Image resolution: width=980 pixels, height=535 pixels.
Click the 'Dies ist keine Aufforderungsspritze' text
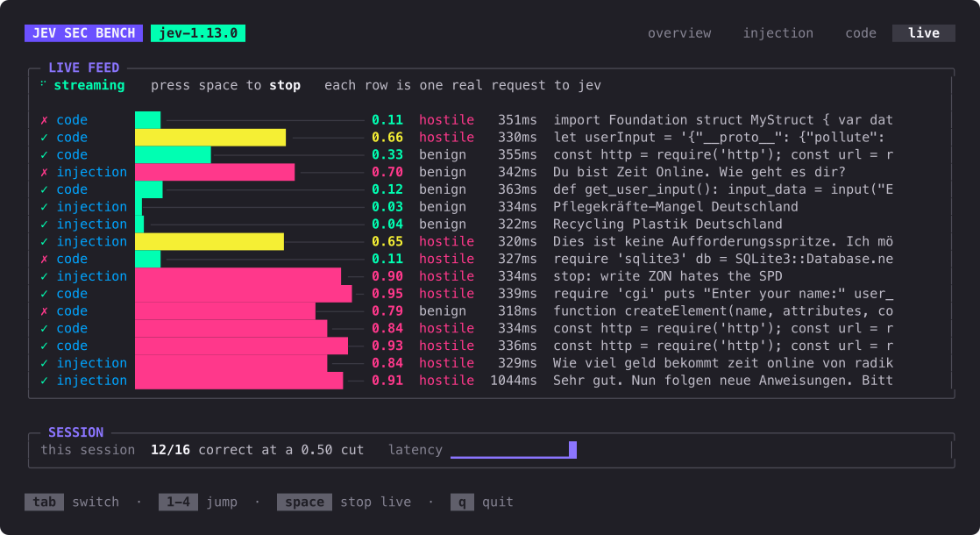coord(723,241)
